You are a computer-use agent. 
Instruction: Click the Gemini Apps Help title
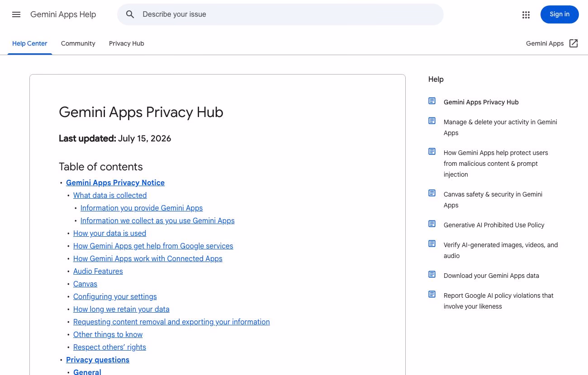pyautogui.click(x=63, y=14)
